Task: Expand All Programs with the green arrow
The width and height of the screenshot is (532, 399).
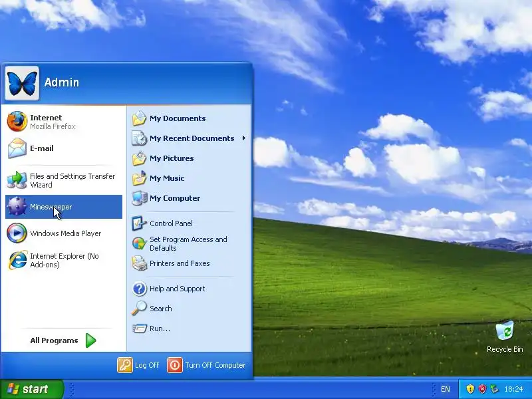Action: point(90,340)
